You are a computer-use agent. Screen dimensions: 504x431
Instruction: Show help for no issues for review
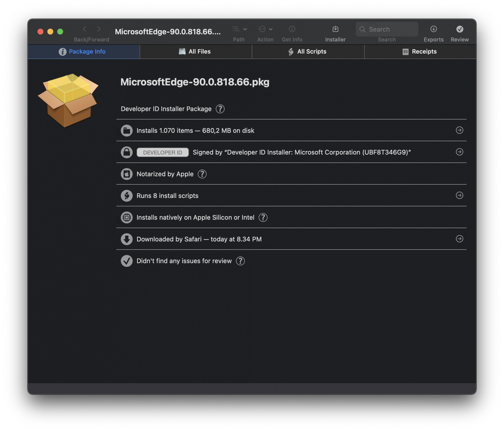(240, 261)
